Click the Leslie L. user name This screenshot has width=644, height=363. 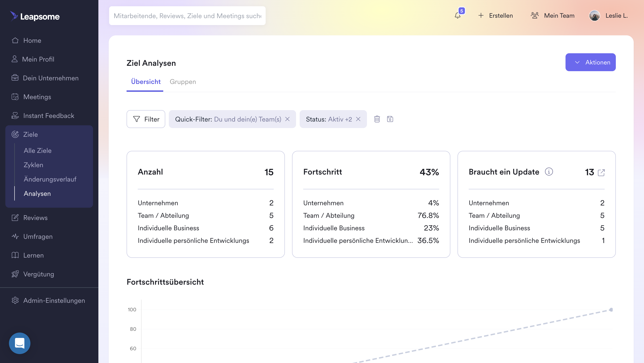pos(616,15)
